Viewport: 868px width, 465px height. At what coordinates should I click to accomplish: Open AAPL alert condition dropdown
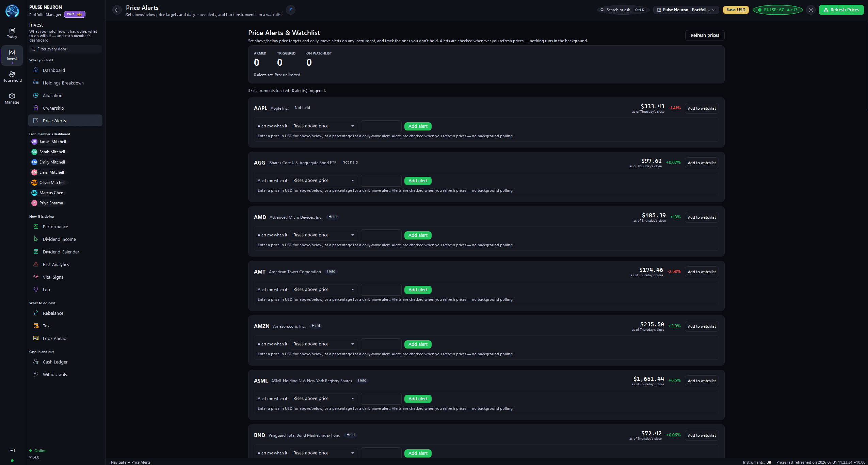tap(324, 126)
